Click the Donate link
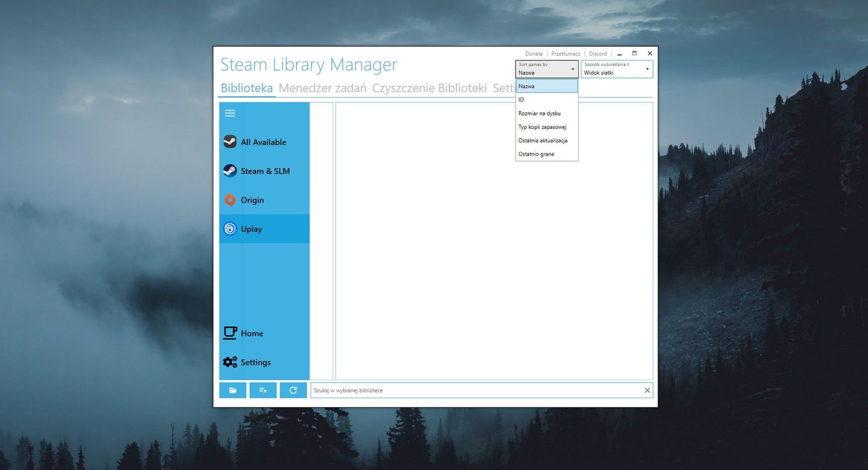The height and width of the screenshot is (470, 868). (534, 53)
